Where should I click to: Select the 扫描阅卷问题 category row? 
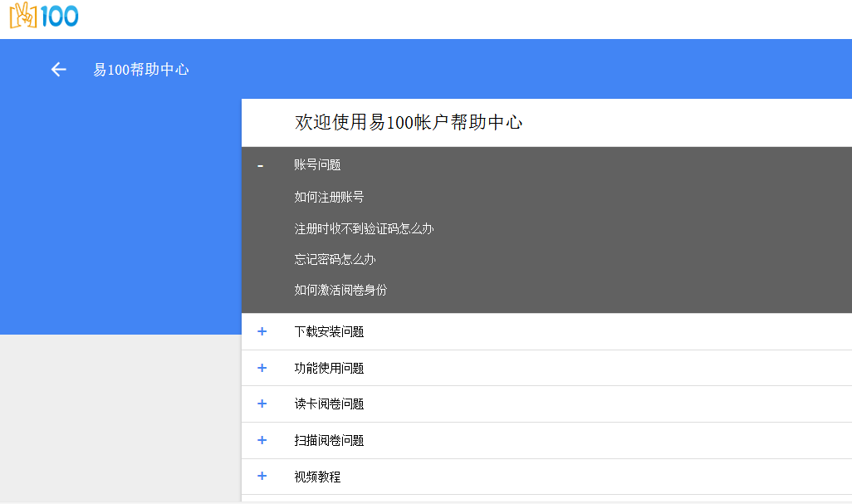329,441
